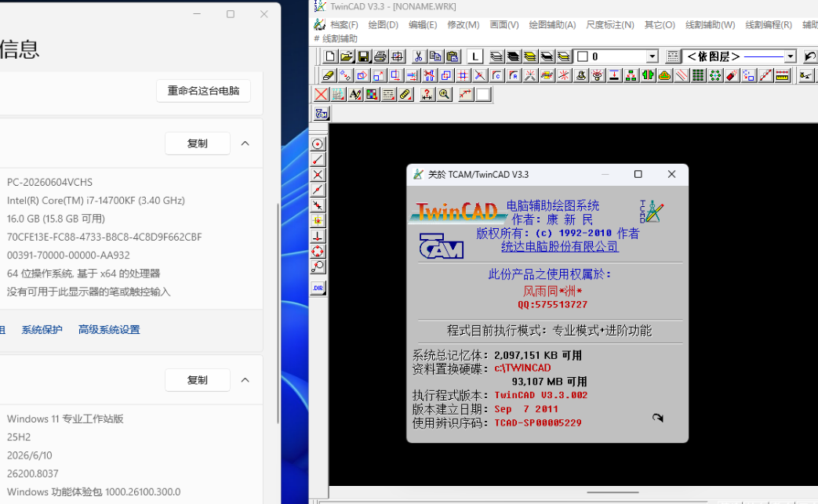Screen dimensions: 818x504
Task: Click the 统达电脑股份有限公司 link in About dialog
Action: point(560,247)
